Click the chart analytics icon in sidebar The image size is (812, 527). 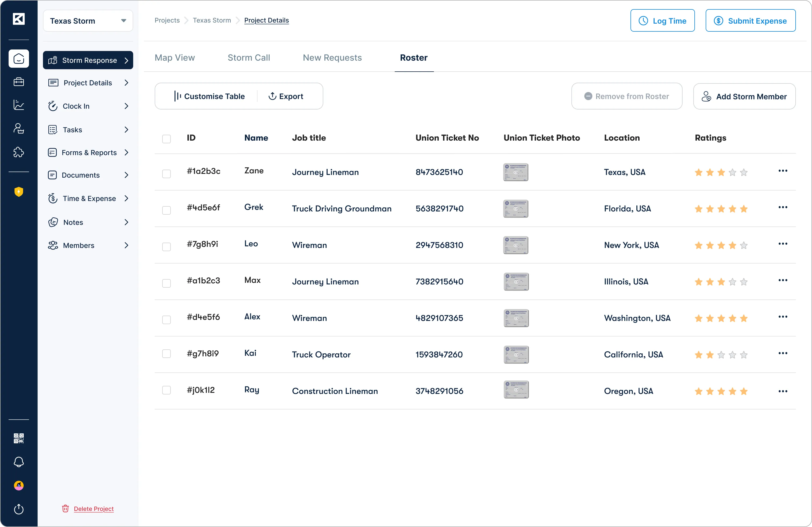(19, 105)
